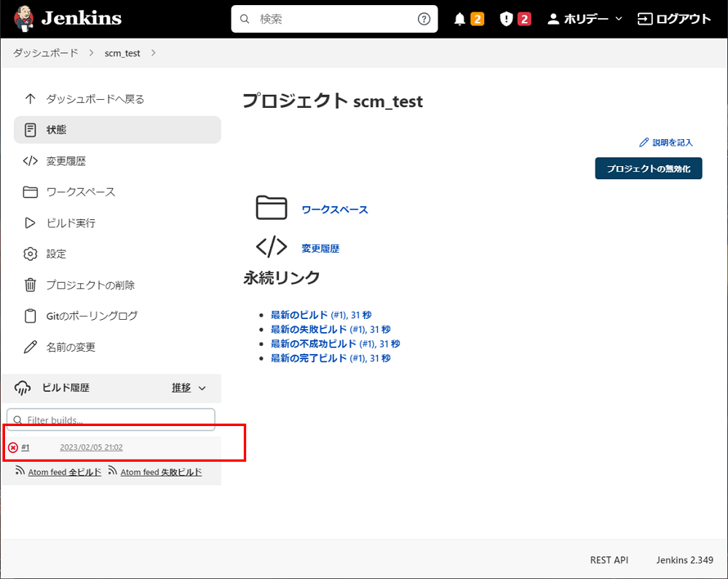Open the notifications bell icon
Image resolution: width=728 pixels, height=579 pixels.
[x=459, y=19]
